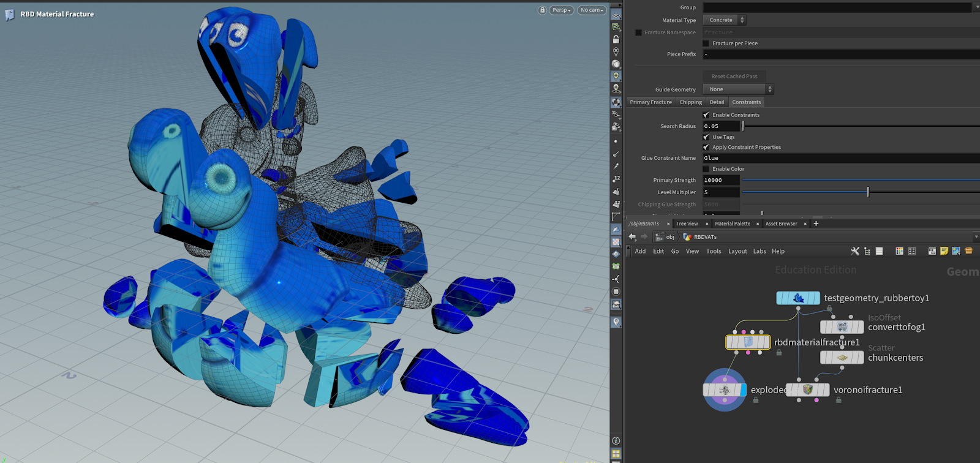Click the padlock icon in viewport toolbar
The width and height of the screenshot is (980, 463).
point(616,39)
